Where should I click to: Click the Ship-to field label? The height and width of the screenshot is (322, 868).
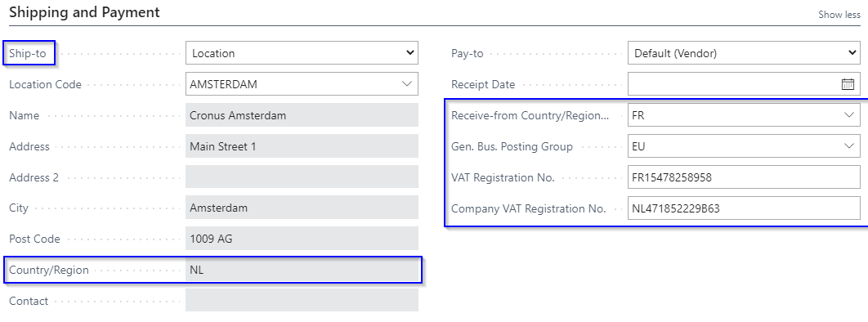pos(28,53)
